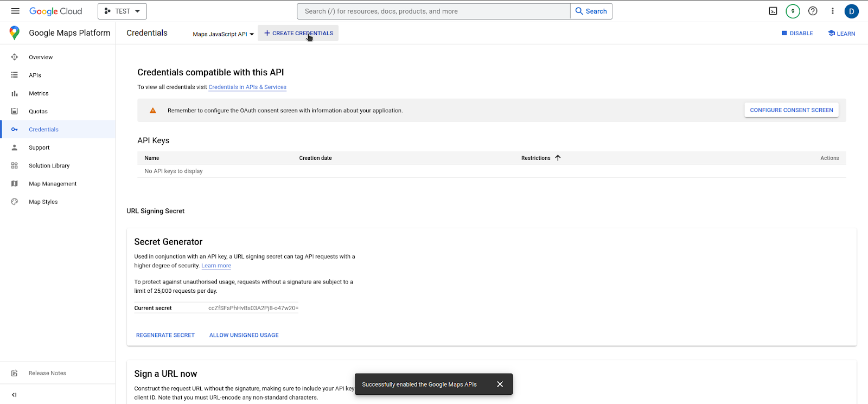Click CREATE CREDENTIALS button
The image size is (868, 404).
(x=298, y=33)
